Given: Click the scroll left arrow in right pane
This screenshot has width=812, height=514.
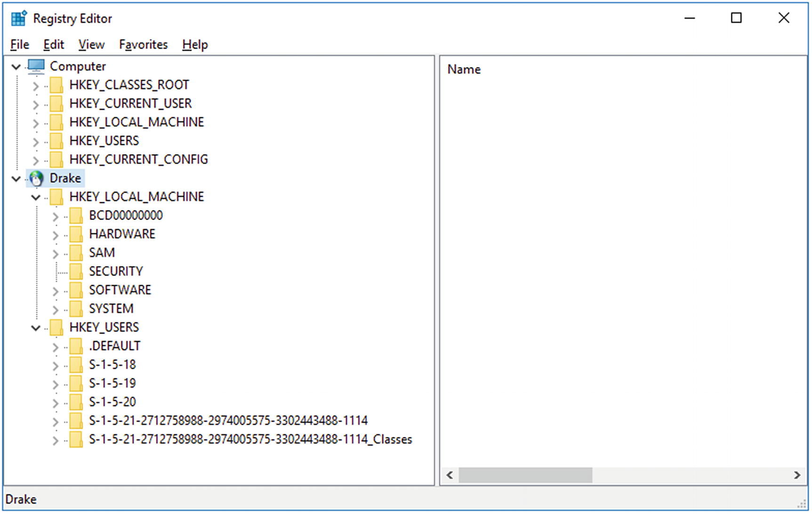Looking at the screenshot, I should 450,475.
